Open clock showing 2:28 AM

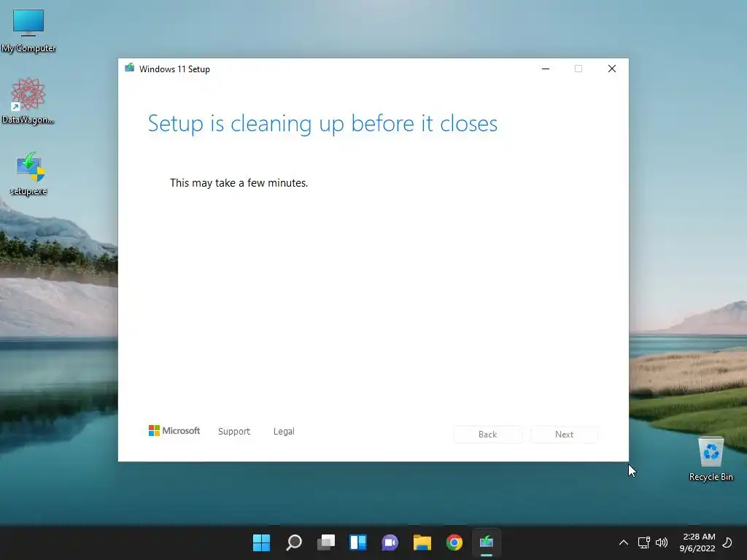(697, 542)
